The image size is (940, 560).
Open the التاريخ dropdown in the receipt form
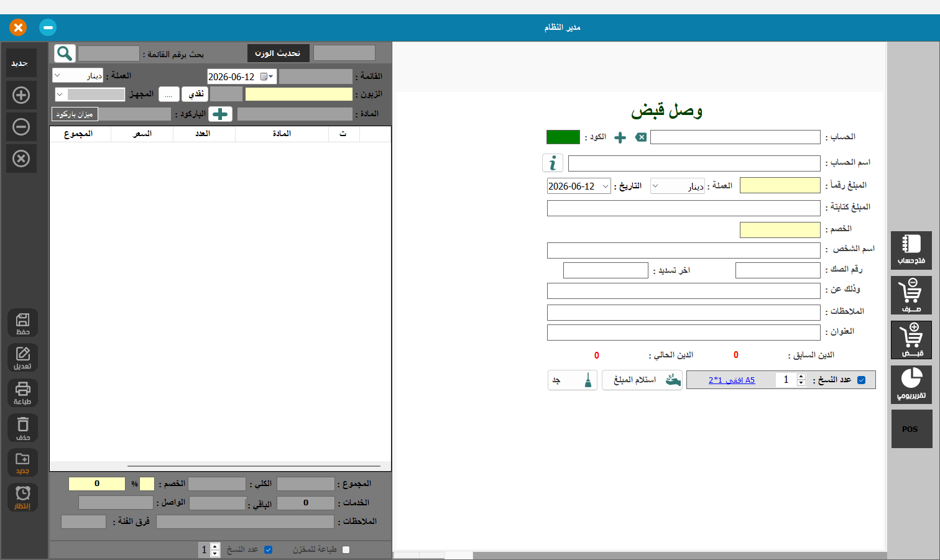(606, 186)
